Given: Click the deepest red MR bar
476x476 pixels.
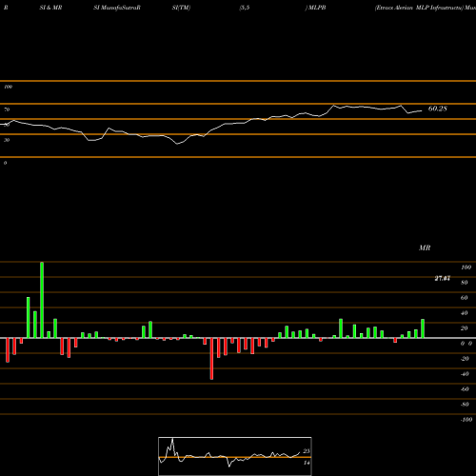Looking at the screenshot, I should tap(211, 359).
